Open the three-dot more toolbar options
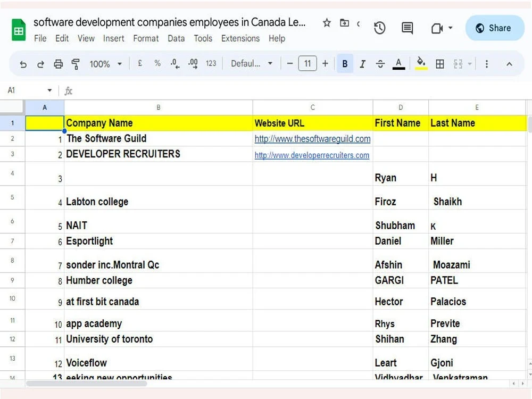Screen dimensions: 532x399 [x=487, y=64]
